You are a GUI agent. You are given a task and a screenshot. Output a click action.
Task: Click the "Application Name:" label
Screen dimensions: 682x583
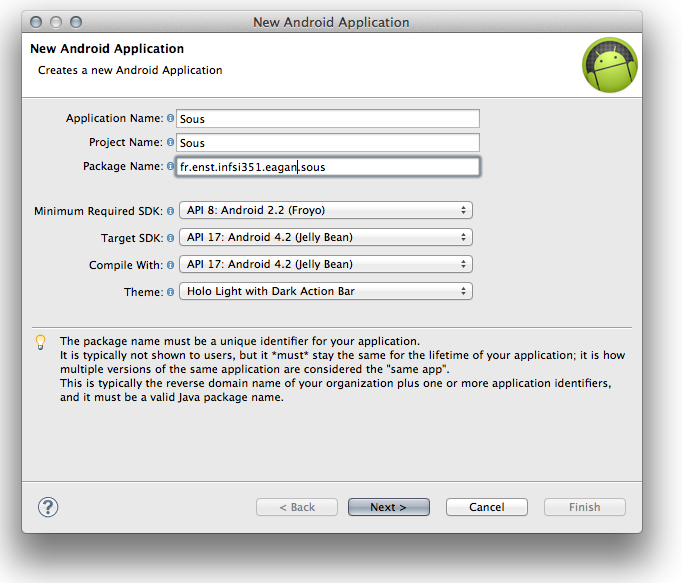tap(115, 118)
